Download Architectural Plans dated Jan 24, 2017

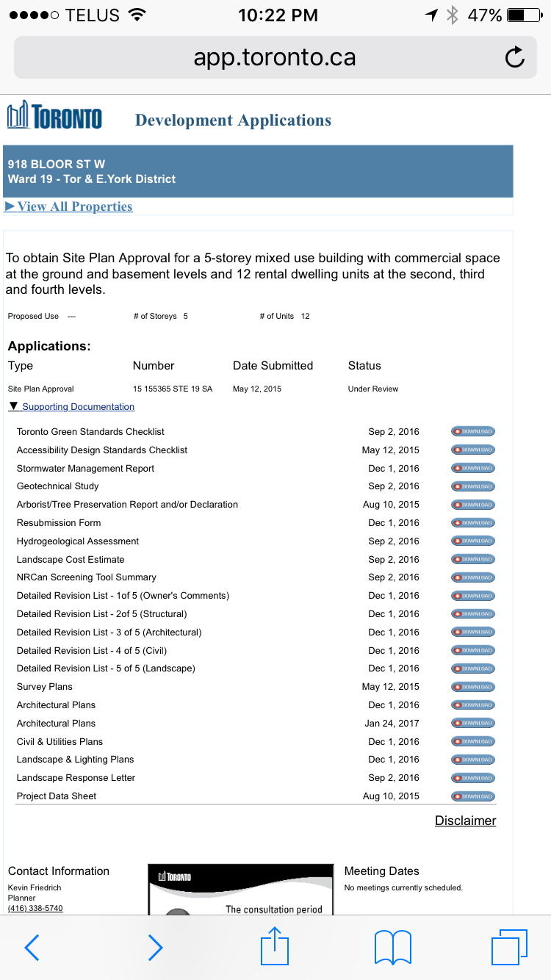(x=473, y=724)
